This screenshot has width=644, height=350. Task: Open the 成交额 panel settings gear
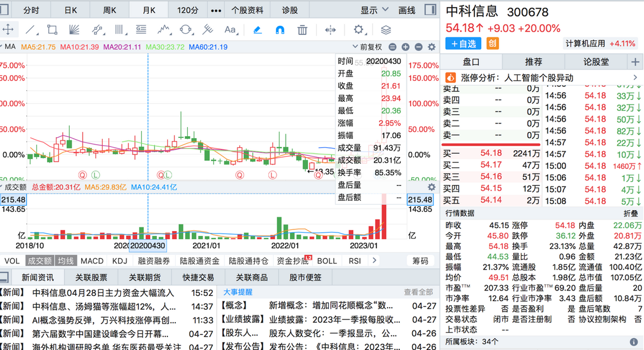pyautogui.click(x=431, y=187)
